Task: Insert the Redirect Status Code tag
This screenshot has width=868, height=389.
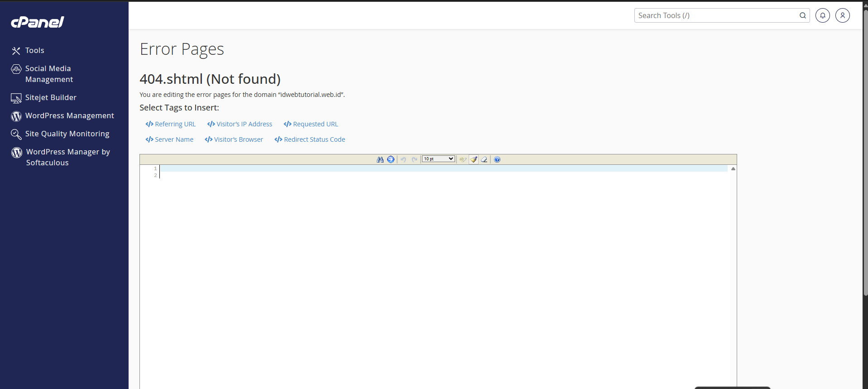Action: (x=310, y=139)
